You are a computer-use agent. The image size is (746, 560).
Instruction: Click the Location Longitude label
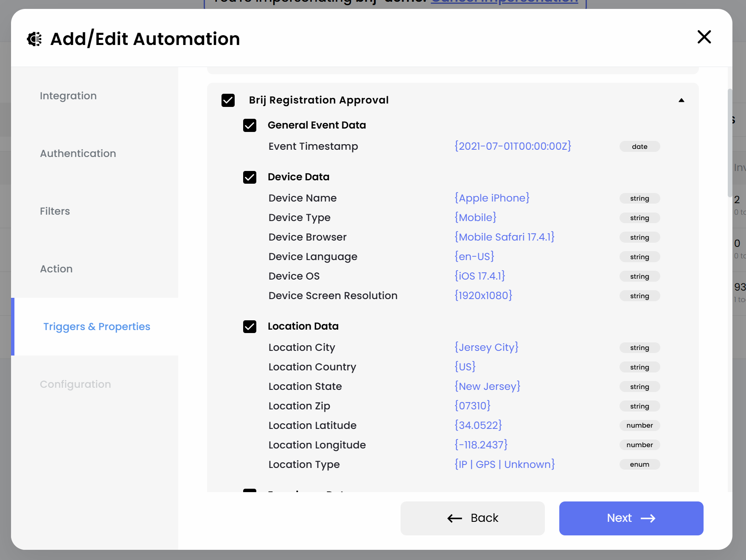(x=317, y=445)
